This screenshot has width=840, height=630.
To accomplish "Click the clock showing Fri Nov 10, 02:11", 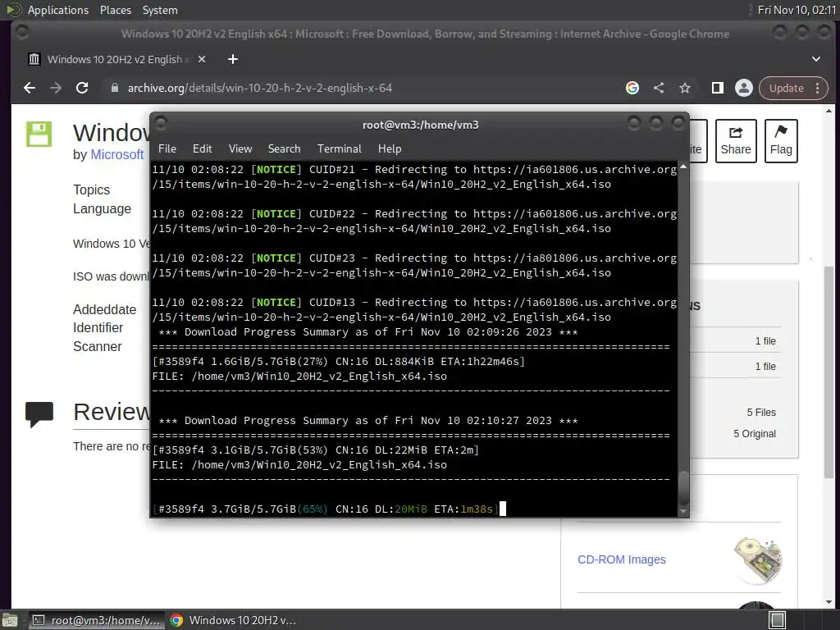I will tap(797, 10).
